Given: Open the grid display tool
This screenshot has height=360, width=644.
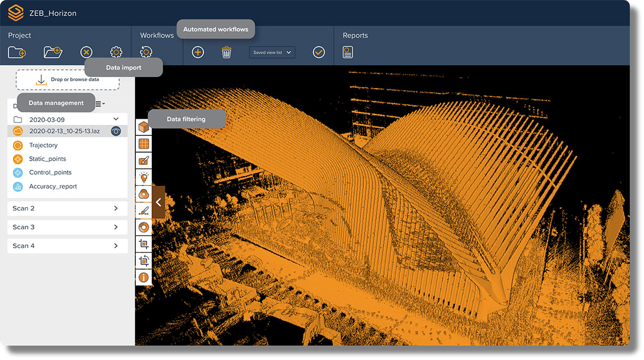Looking at the screenshot, I should (143, 143).
